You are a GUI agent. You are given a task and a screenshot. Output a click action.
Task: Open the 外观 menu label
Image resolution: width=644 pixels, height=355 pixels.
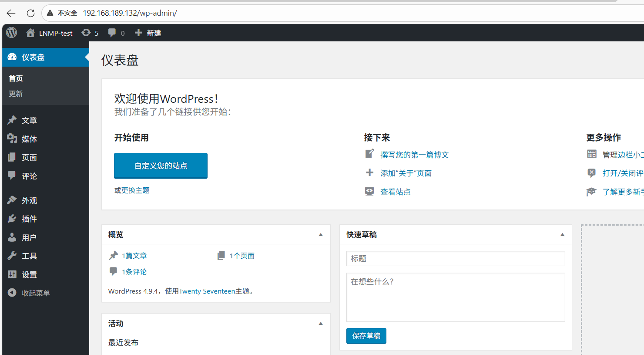pos(29,200)
